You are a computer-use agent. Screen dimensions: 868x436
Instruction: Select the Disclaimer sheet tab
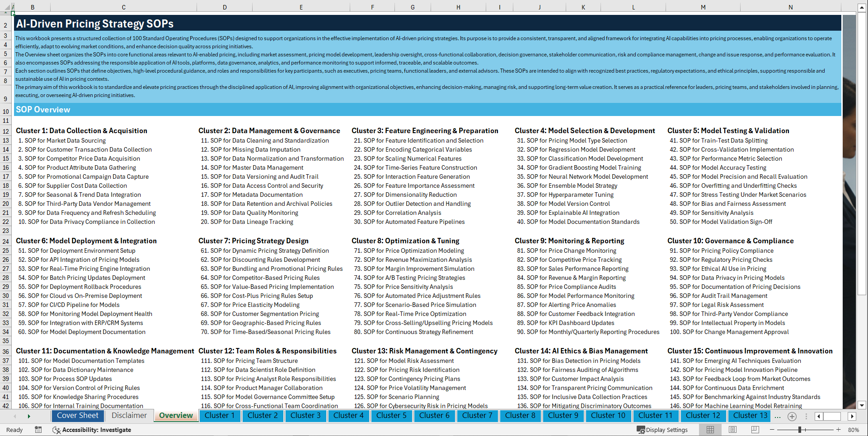tap(128, 416)
